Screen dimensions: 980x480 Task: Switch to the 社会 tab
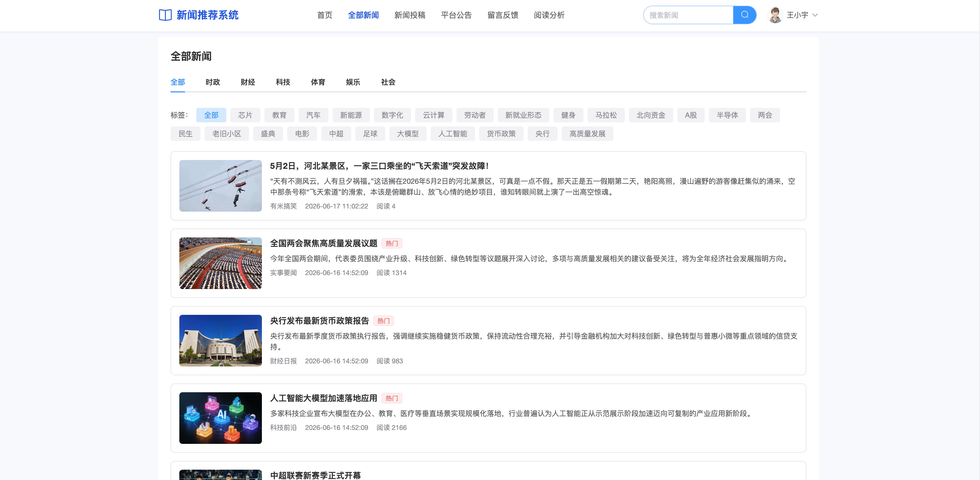(388, 82)
